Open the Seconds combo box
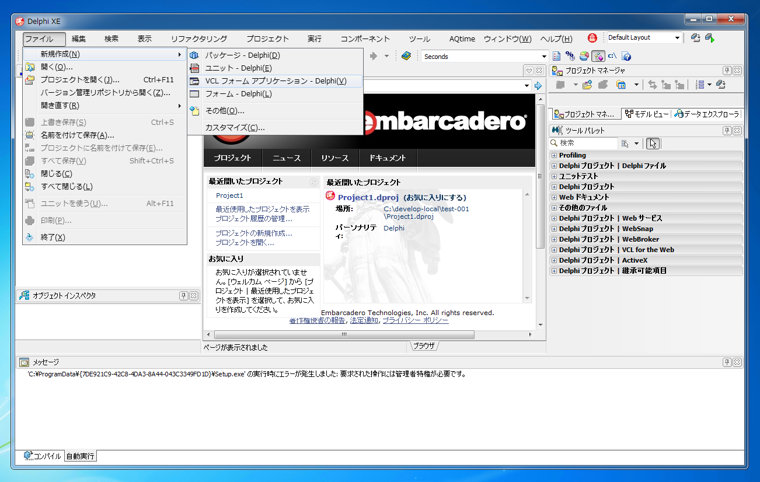This screenshot has width=760, height=482. 484,56
